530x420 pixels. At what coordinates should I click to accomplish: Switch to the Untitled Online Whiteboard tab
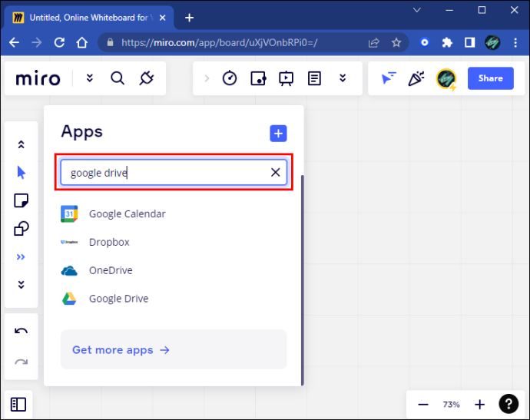coord(88,18)
